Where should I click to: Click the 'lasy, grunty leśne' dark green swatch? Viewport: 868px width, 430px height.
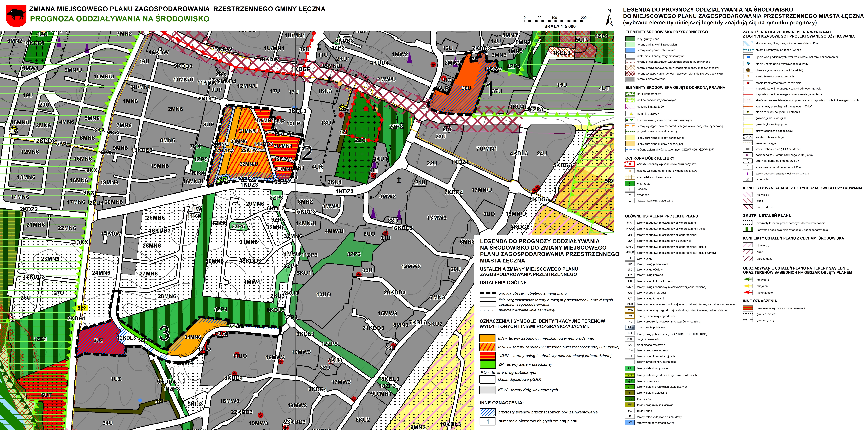pyautogui.click(x=630, y=39)
